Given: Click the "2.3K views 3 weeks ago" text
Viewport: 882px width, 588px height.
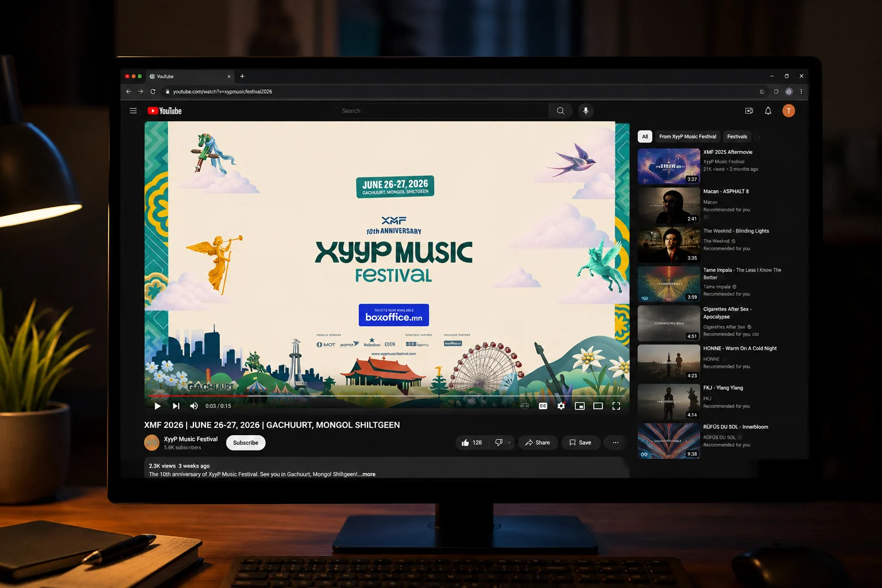Looking at the screenshot, I should click(x=179, y=466).
